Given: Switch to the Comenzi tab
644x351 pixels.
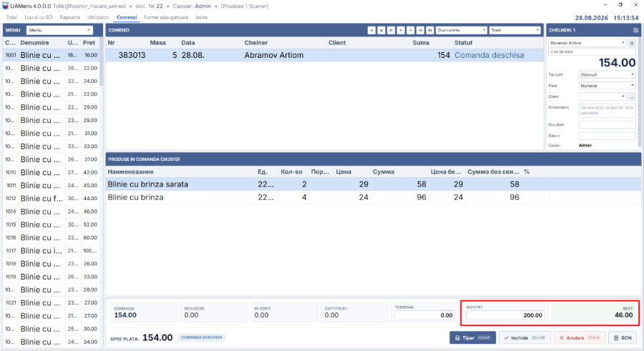Looking at the screenshot, I should [x=127, y=17].
